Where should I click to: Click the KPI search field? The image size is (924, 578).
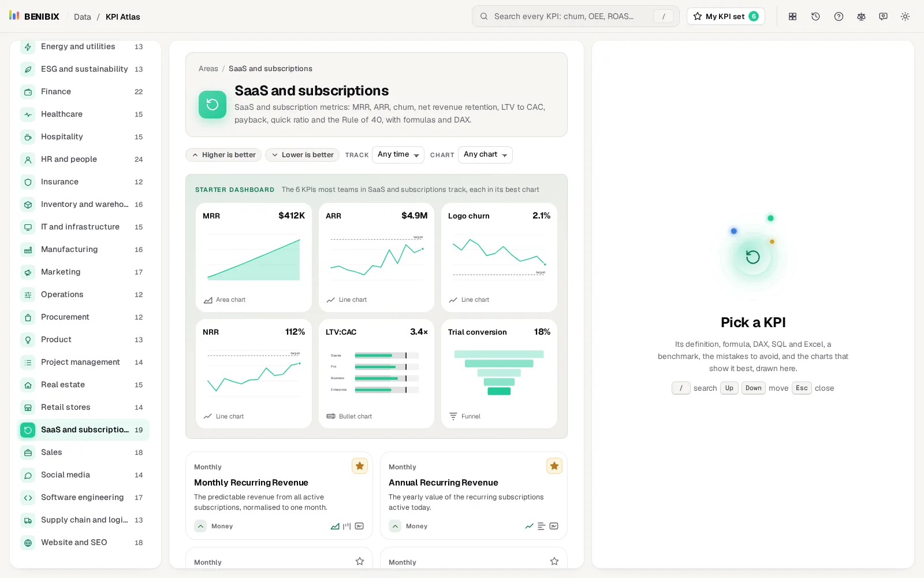pyautogui.click(x=575, y=16)
